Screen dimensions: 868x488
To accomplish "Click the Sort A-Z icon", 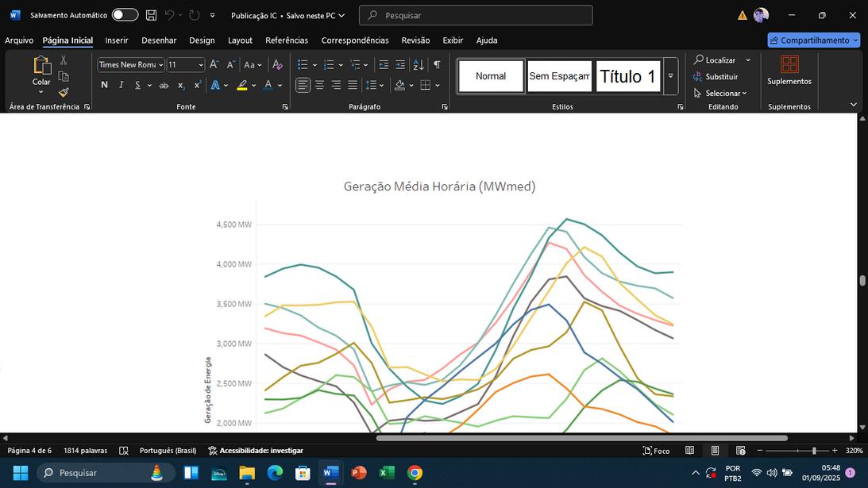I will (419, 65).
